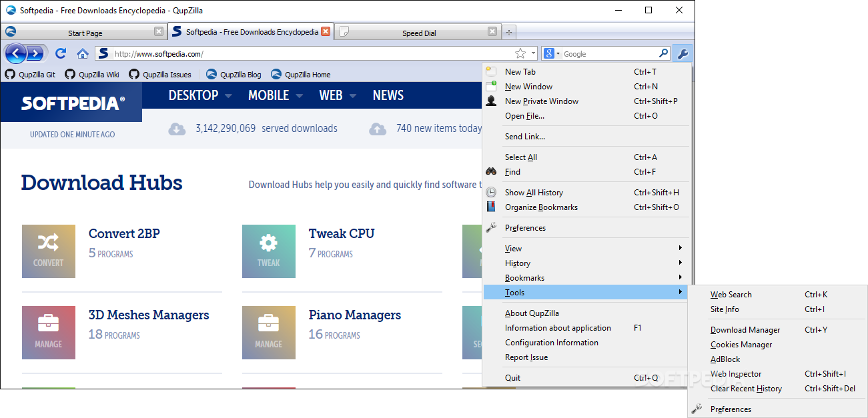Open the Convert 2BP link
Viewport: 868px width, 418px height.
(124, 233)
